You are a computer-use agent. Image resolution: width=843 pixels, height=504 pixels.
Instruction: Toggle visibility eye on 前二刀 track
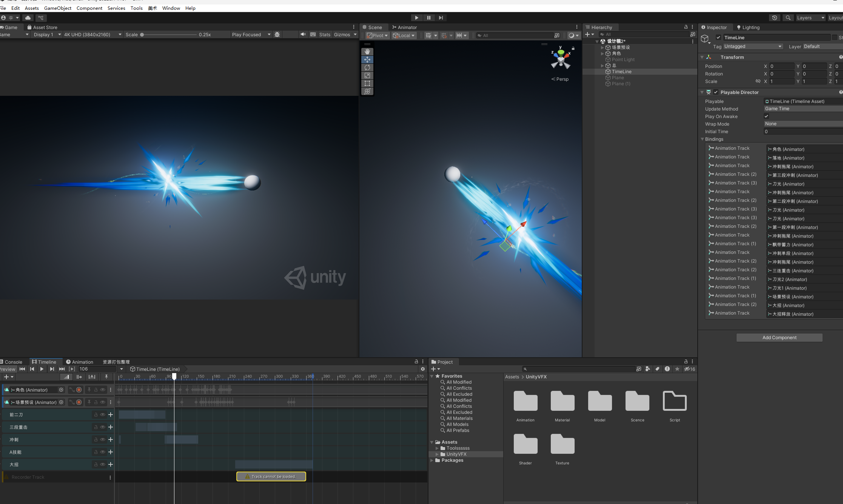(103, 415)
